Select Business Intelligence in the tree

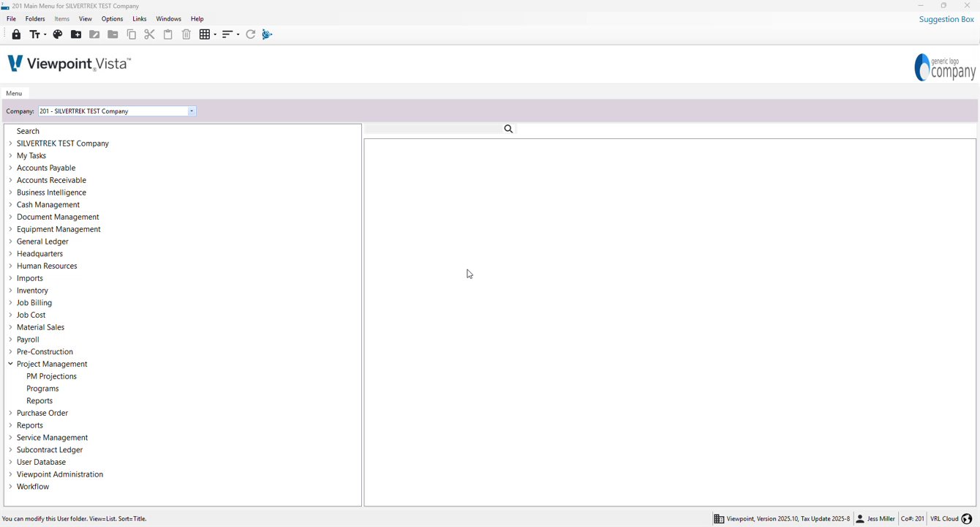point(51,193)
